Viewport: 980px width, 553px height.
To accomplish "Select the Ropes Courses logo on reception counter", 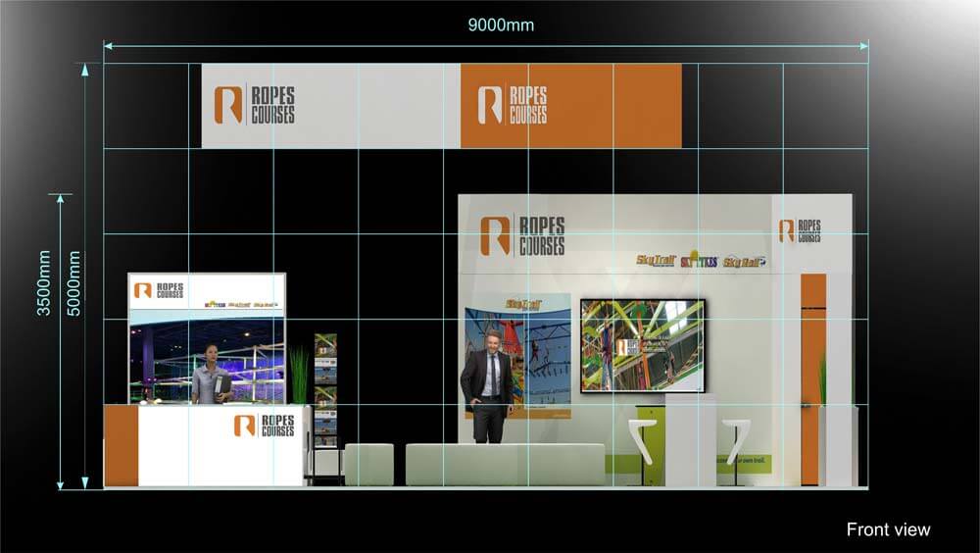I will pos(264,426).
